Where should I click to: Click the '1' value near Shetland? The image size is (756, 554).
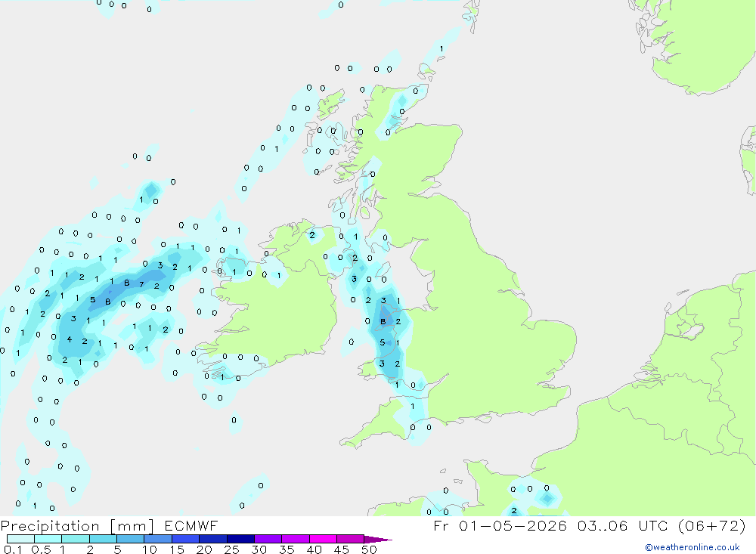(442, 48)
